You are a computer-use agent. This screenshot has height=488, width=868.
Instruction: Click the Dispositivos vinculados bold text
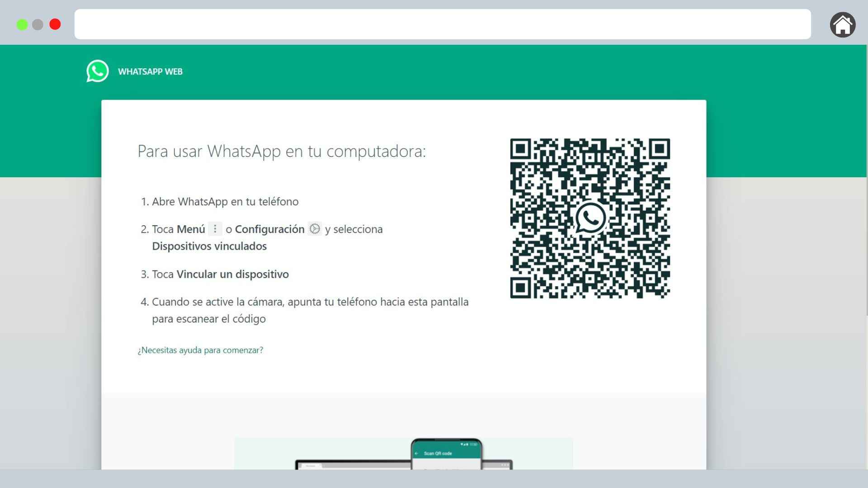pyautogui.click(x=209, y=246)
